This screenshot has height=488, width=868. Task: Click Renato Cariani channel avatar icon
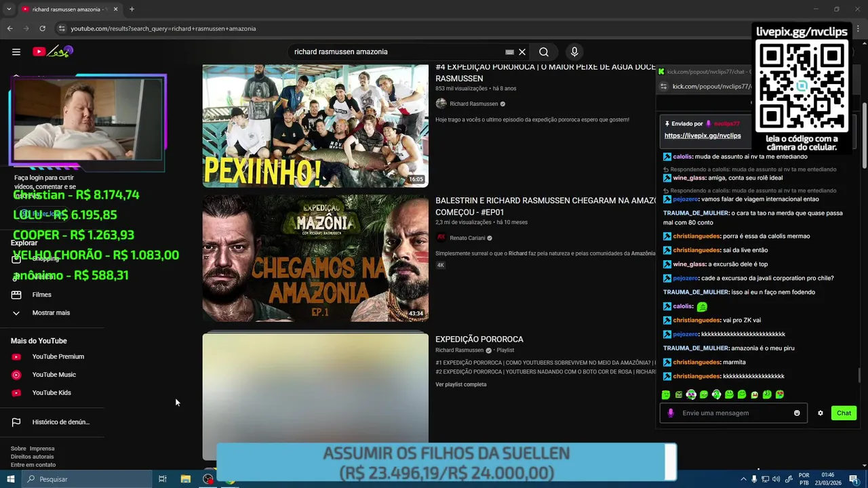(x=441, y=238)
